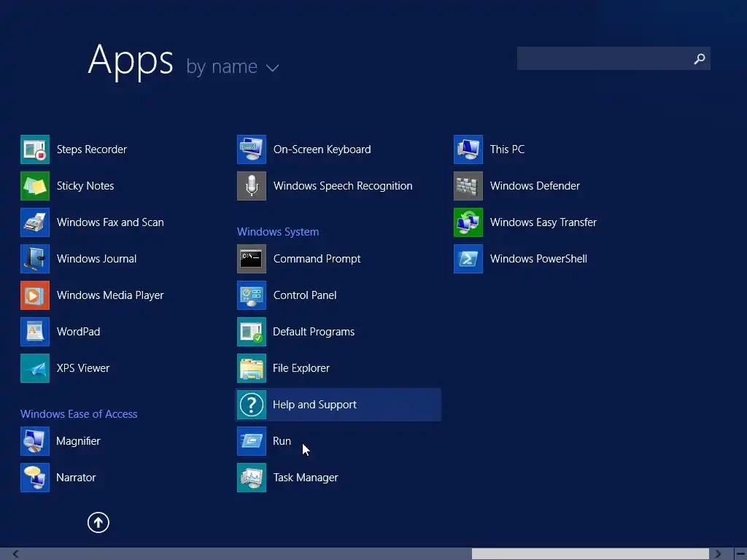Start Magnifier from its icon

coord(35,441)
